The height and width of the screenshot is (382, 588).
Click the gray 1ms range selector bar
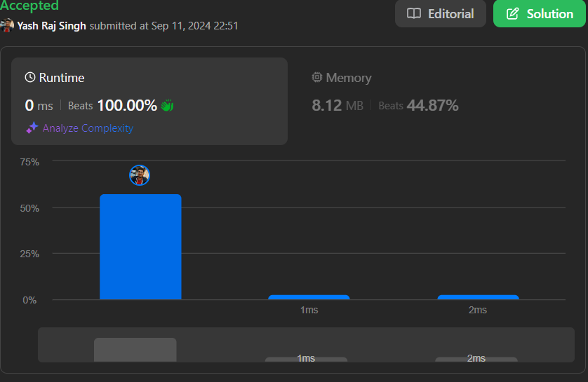click(x=306, y=359)
